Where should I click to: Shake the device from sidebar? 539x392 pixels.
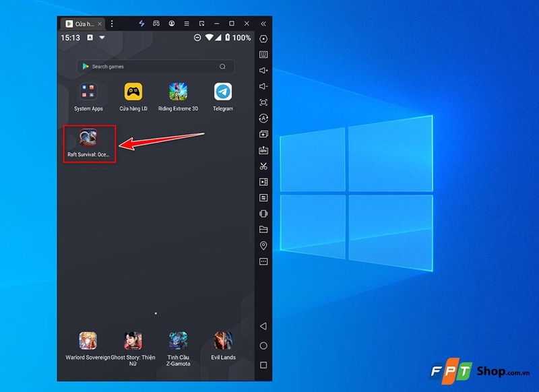click(x=263, y=214)
